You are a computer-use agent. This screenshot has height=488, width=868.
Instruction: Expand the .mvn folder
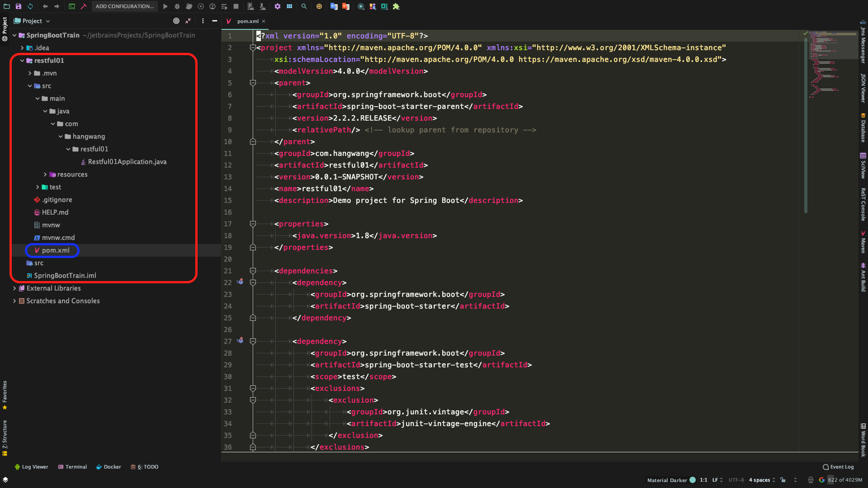[30, 73]
